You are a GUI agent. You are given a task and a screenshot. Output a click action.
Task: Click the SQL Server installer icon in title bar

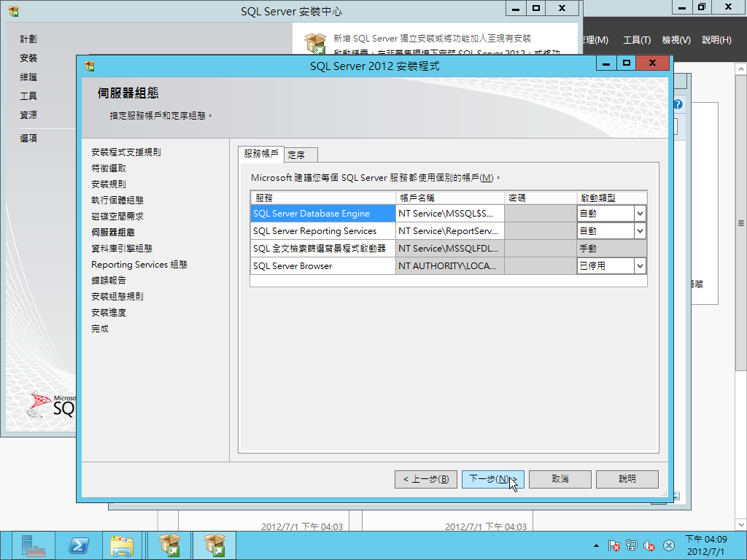[89, 66]
